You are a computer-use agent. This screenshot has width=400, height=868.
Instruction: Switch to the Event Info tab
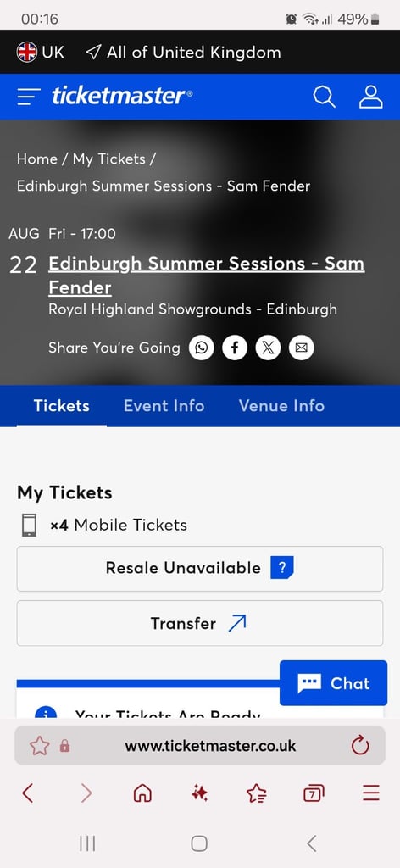[x=164, y=406]
